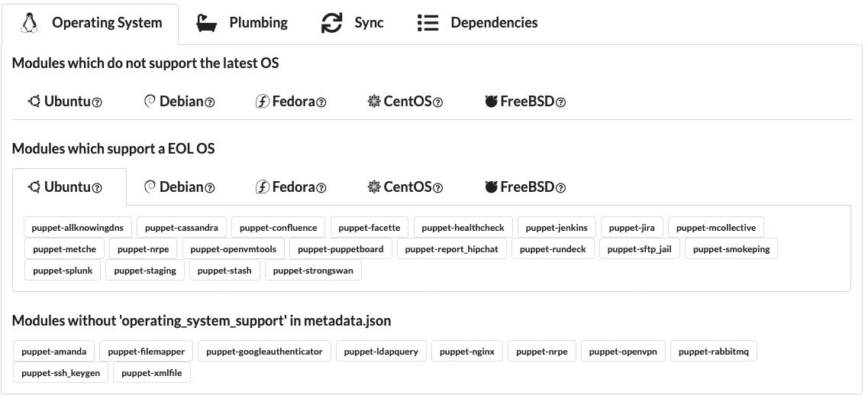Click FreeBSD help icon in EOL OS section

pos(560,188)
